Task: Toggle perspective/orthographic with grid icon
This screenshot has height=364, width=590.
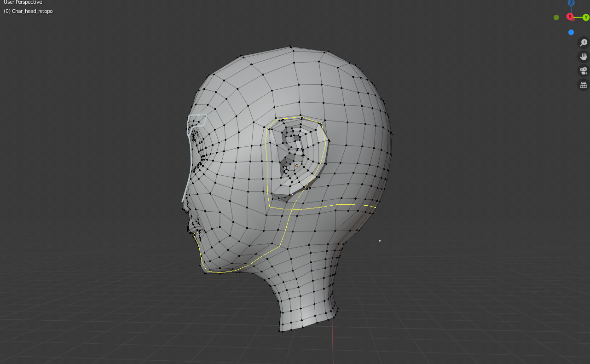Action: tap(583, 85)
